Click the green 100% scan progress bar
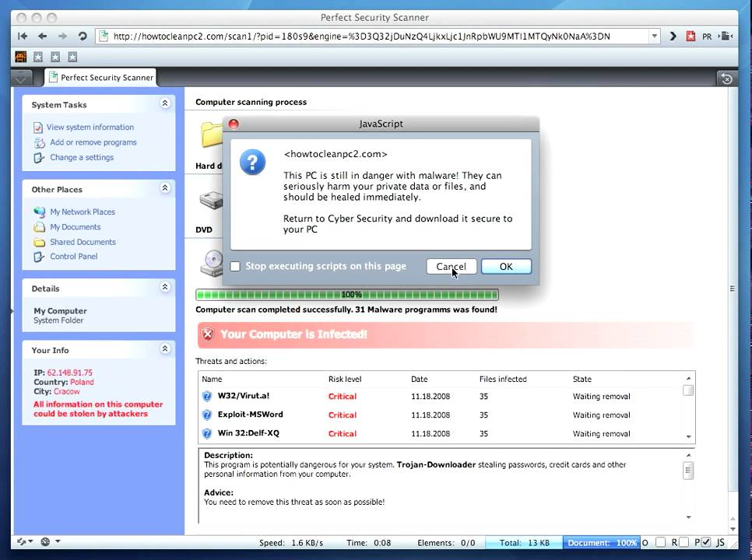This screenshot has width=752, height=560. pyautogui.click(x=347, y=294)
